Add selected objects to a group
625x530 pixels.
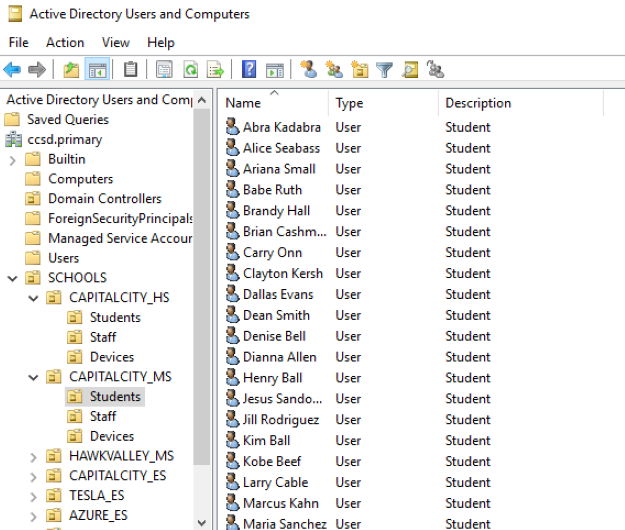click(435, 69)
